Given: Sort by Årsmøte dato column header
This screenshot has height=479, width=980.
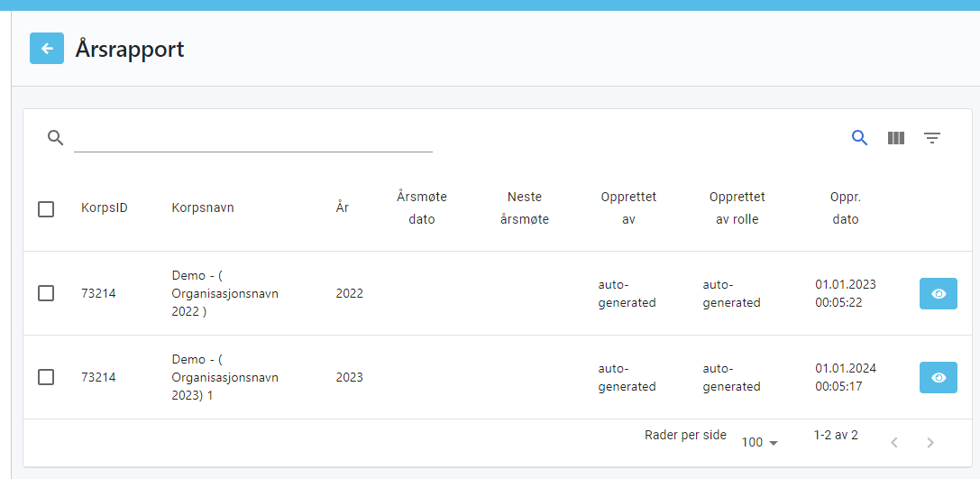Looking at the screenshot, I should click(x=421, y=207).
